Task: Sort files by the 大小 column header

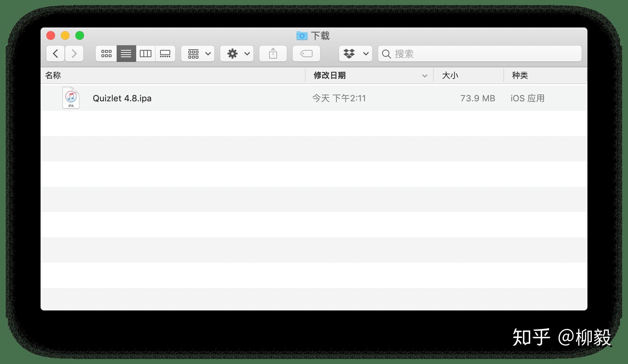Action: pyautogui.click(x=449, y=75)
